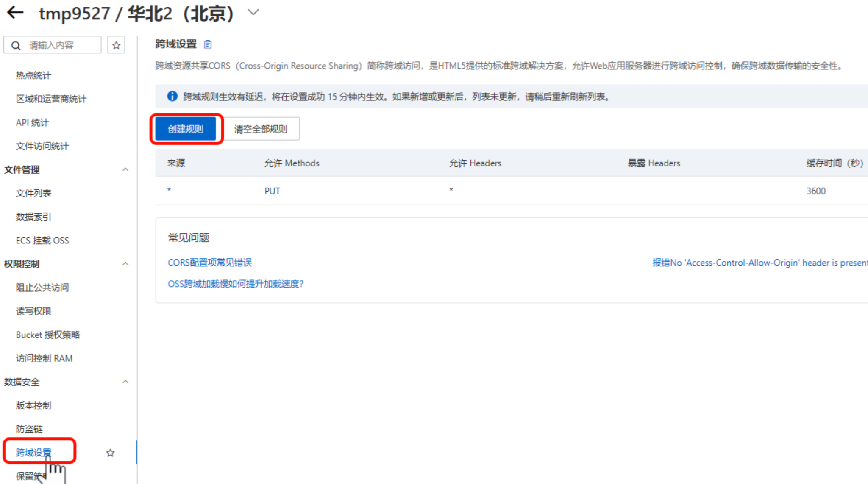
Task: Collapse the 数据安全 section
Action: point(125,382)
